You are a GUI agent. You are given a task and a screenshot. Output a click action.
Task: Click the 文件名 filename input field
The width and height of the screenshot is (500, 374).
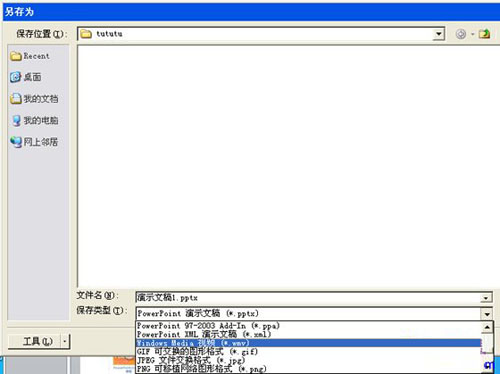point(308,298)
